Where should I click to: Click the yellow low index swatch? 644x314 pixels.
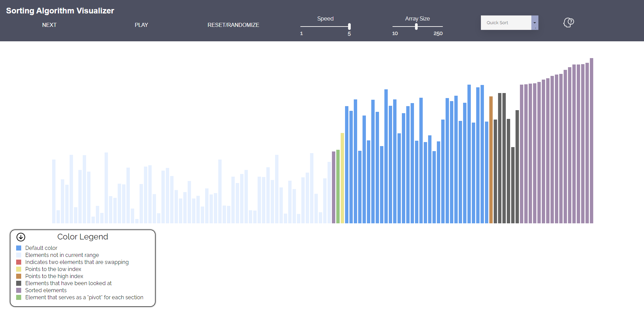pyautogui.click(x=18, y=269)
